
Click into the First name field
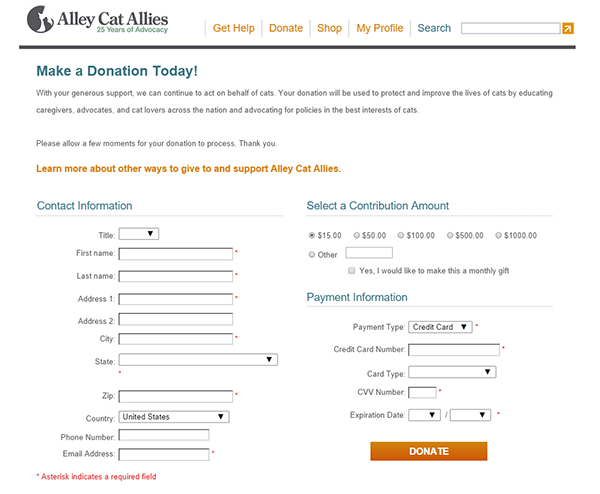click(x=176, y=254)
